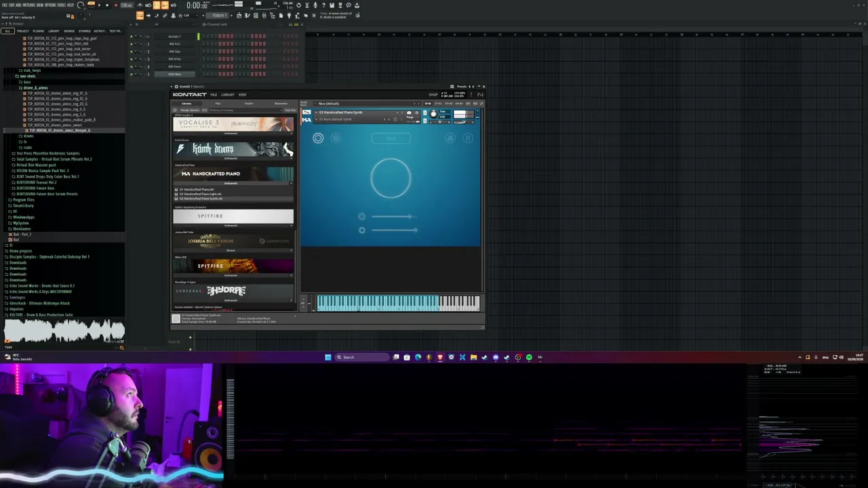
Task: Click the record button in transport bar
Action: [x=116, y=5]
